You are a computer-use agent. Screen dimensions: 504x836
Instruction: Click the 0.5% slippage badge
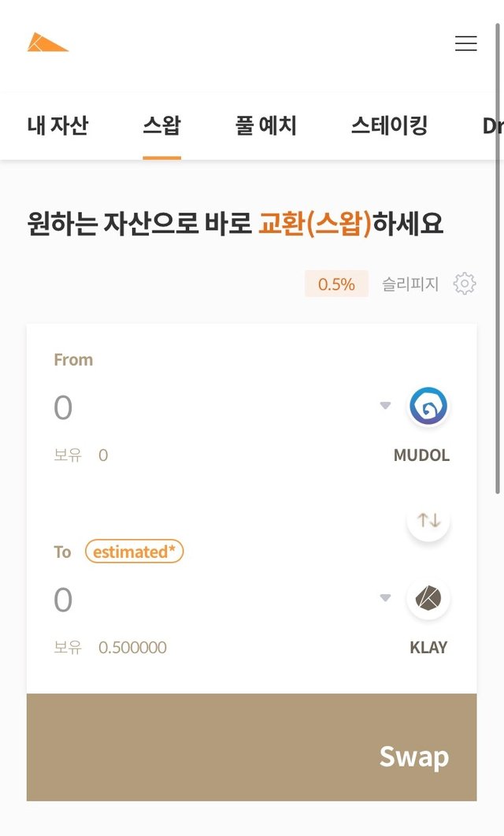pyautogui.click(x=336, y=284)
